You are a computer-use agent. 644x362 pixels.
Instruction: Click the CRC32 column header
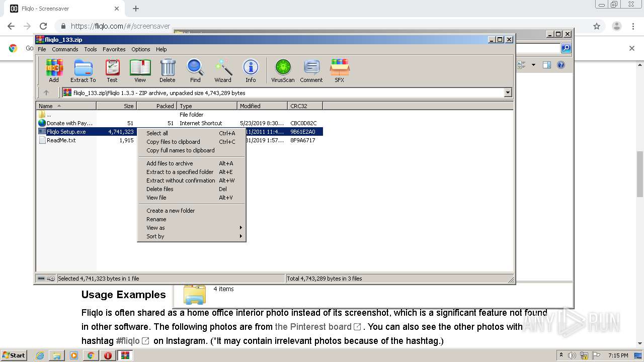point(305,106)
